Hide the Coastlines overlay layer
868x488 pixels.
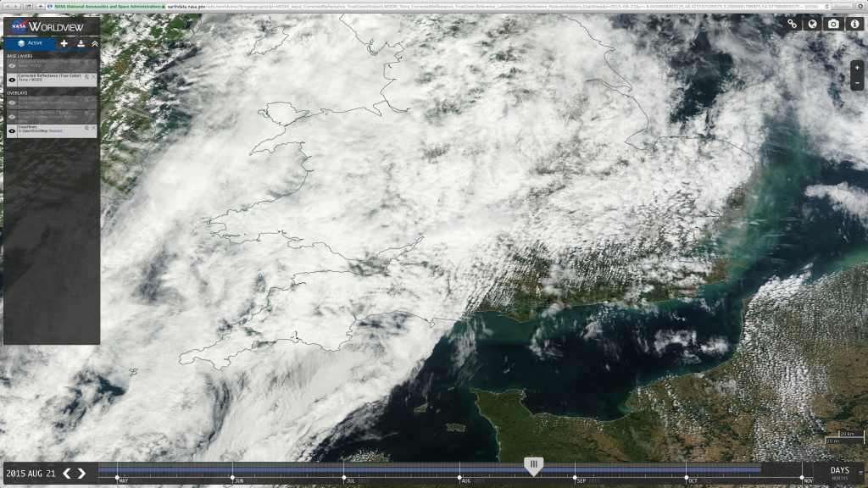click(x=12, y=131)
